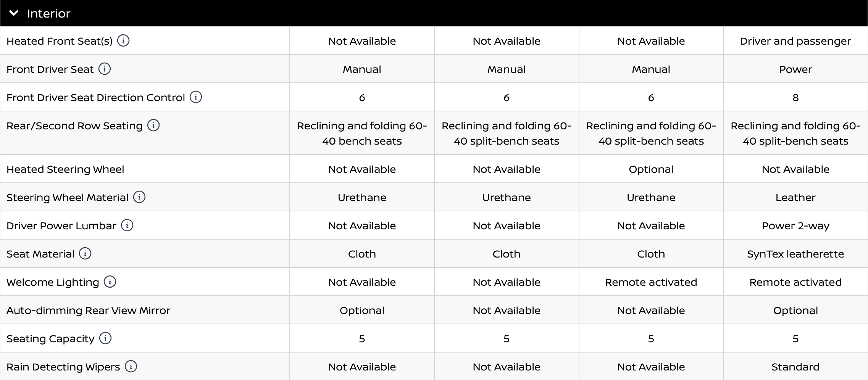Click the SynTex leatherette seat material cell
Viewport: 868px width, 380px height.
[x=795, y=254]
